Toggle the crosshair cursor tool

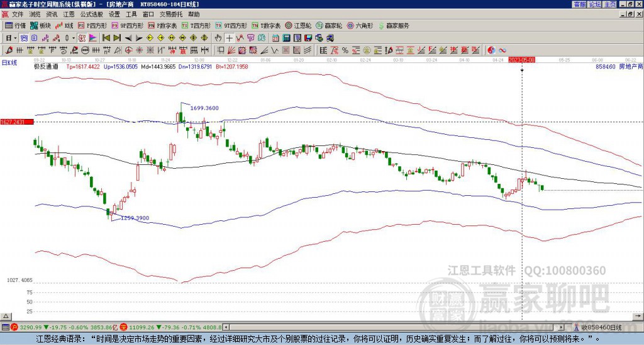229,38
